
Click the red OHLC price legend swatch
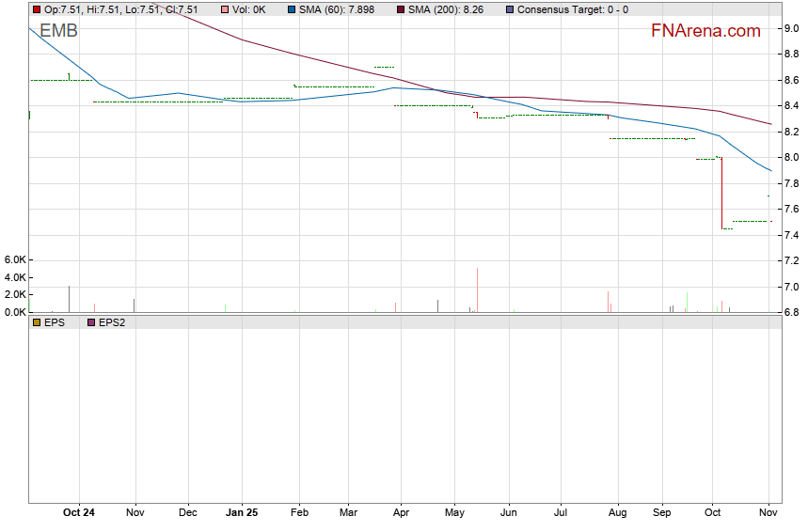click(36, 9)
